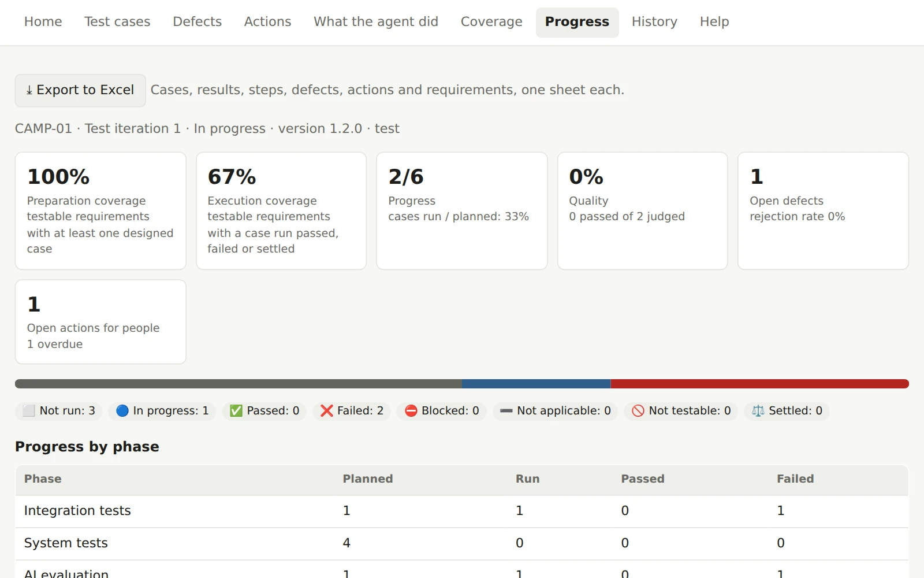Switch to the Test cases tab
Viewport: 924px width, 578px height.
coord(117,22)
